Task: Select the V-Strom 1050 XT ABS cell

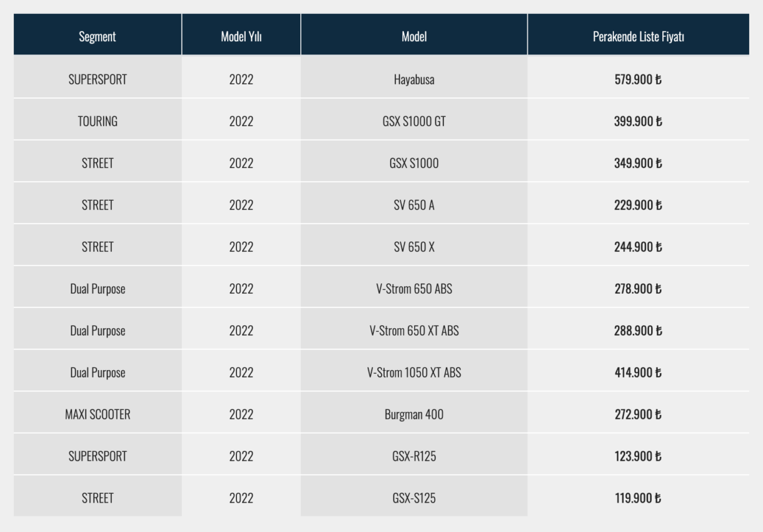Action: [414, 373]
